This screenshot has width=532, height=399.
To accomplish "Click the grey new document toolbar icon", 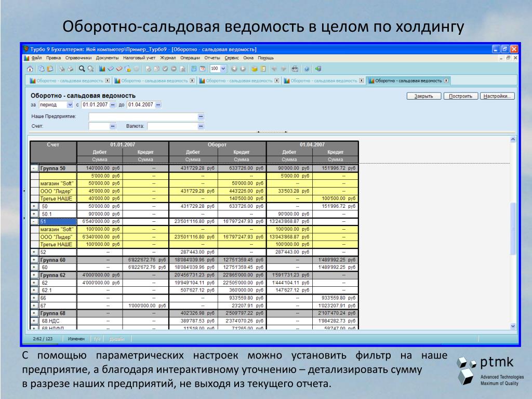I will tap(148, 69).
